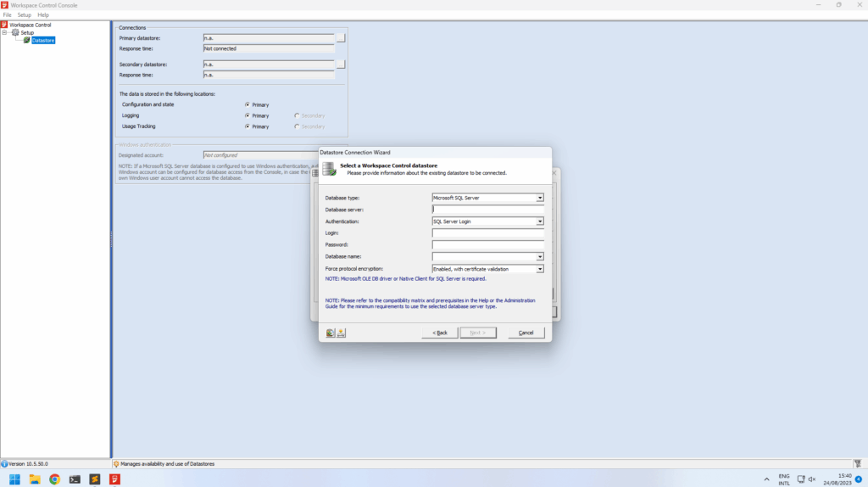Click the first icon at wizard bottom-left
The width and height of the screenshot is (868, 487).
330,333
